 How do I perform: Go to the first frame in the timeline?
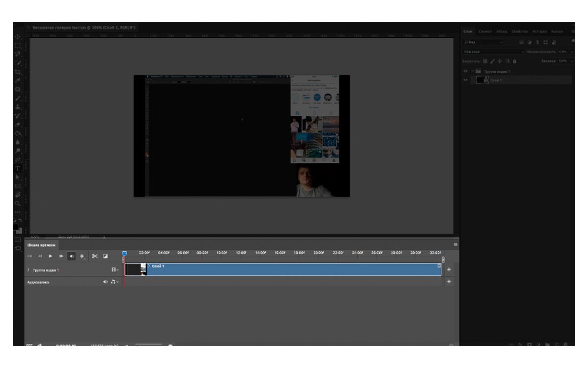(x=30, y=256)
